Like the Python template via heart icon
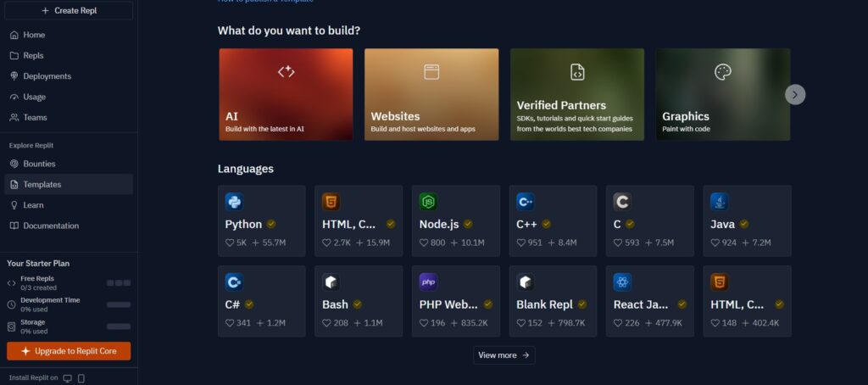Screen dimensions: 868x385 coord(230,243)
